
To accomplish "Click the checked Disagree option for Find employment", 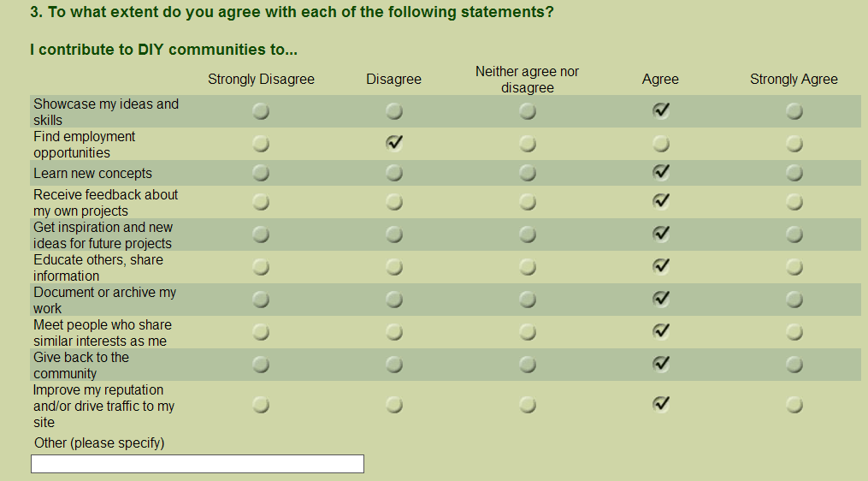I will 394,143.
